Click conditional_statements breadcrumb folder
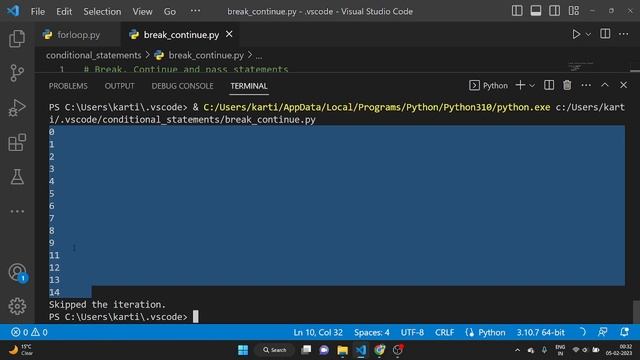 tap(93, 55)
